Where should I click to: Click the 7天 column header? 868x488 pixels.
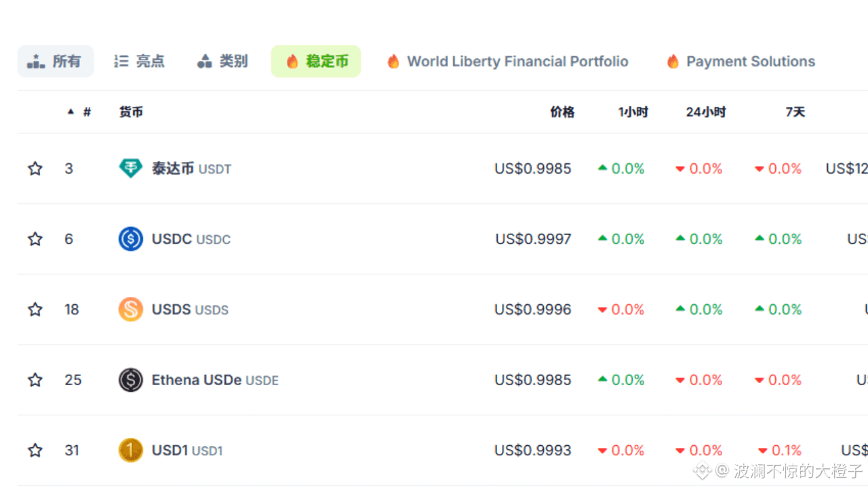click(795, 112)
